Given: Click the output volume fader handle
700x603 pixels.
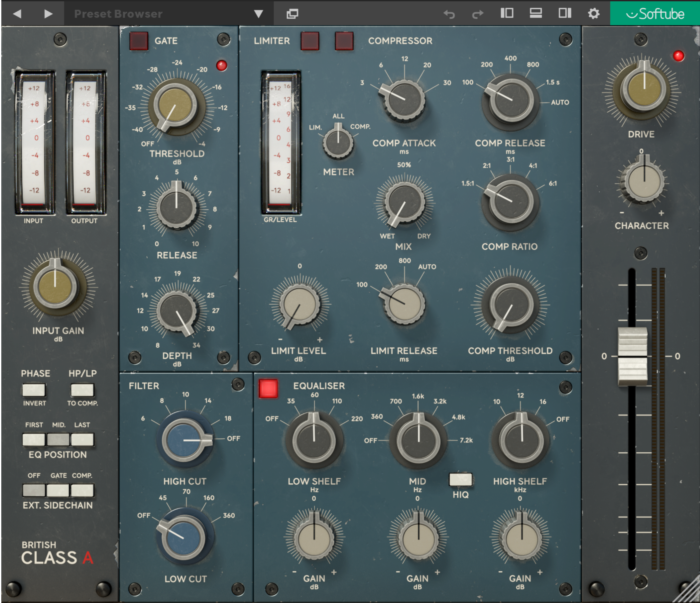Looking at the screenshot, I should 633,356.
